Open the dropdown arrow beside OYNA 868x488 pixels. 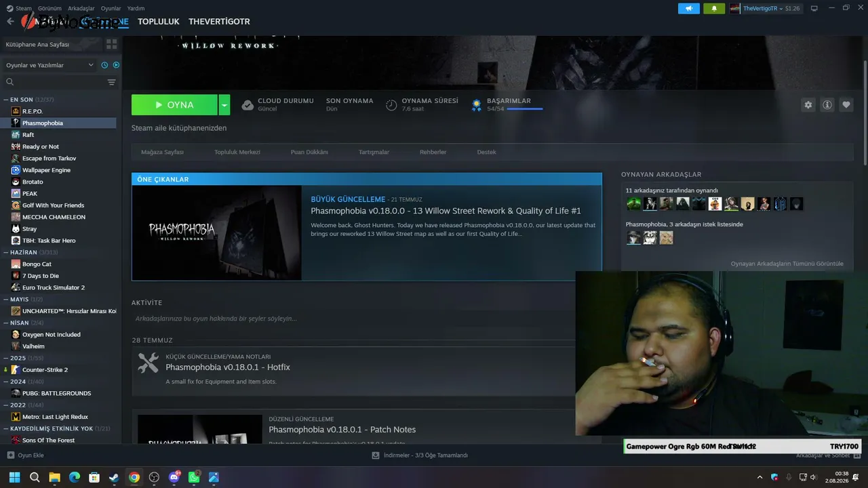point(224,105)
